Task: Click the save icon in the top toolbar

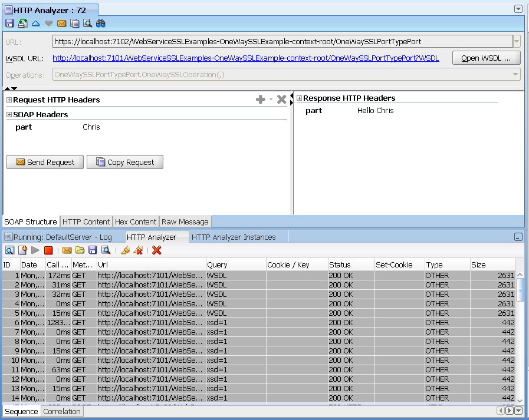Action: tap(9, 23)
